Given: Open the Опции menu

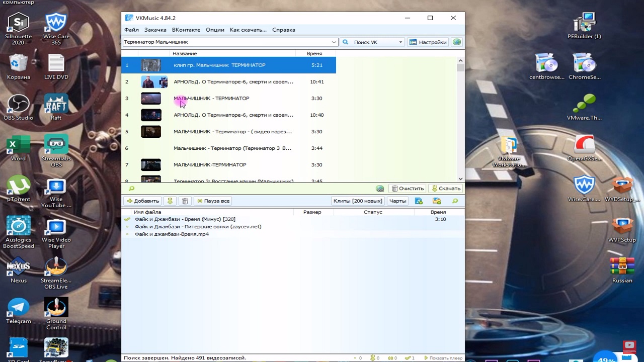Looking at the screenshot, I should point(215,30).
